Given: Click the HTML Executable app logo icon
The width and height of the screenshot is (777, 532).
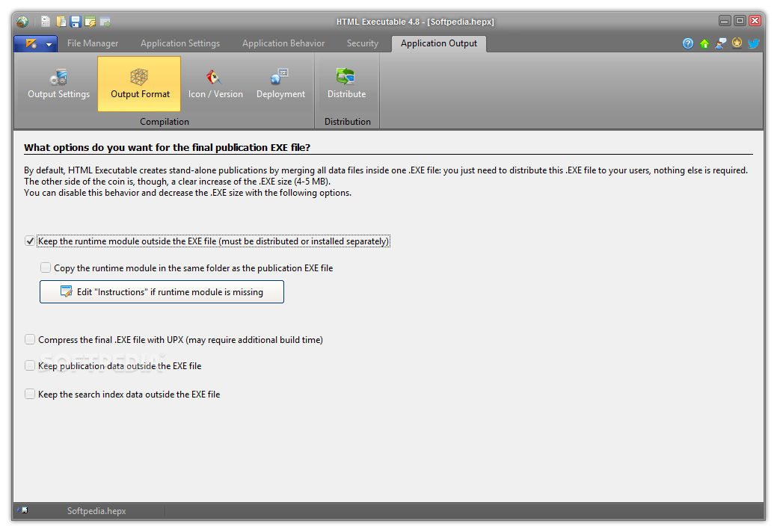Looking at the screenshot, I should 22,22.
